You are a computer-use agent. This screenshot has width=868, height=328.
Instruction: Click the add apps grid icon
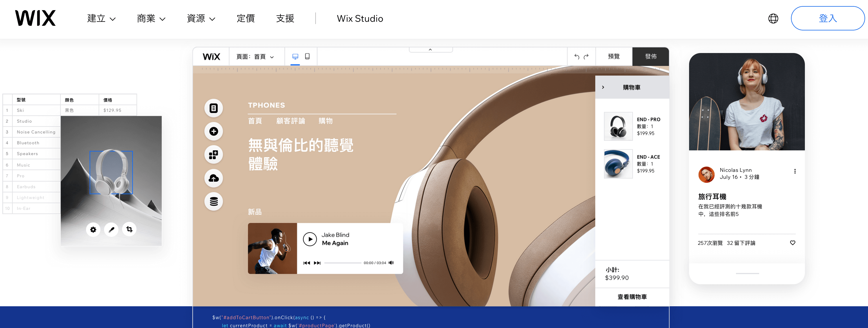point(213,155)
